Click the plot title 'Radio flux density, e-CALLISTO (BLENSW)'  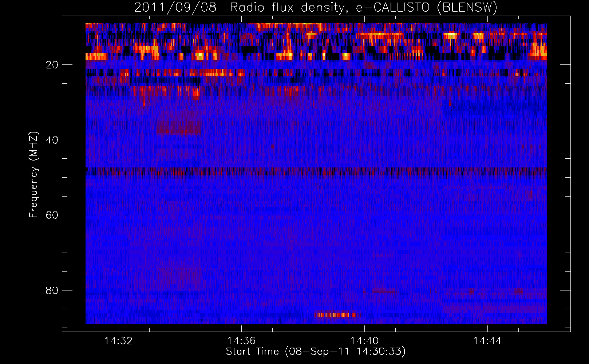[x=363, y=8]
